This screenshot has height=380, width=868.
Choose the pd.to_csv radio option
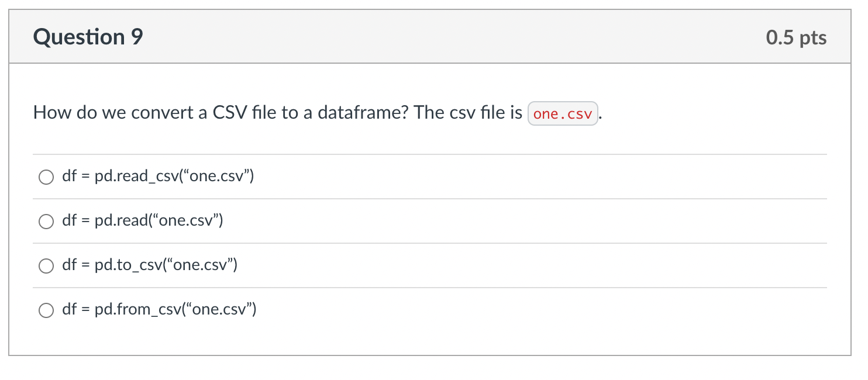[46, 266]
